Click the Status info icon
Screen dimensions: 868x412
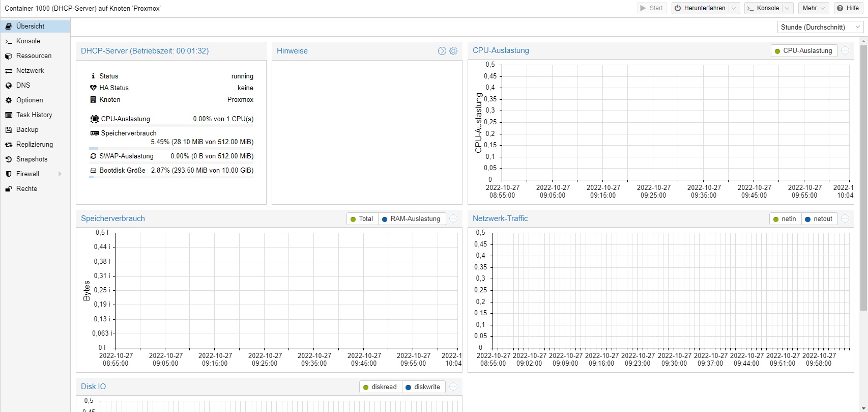tap(93, 76)
